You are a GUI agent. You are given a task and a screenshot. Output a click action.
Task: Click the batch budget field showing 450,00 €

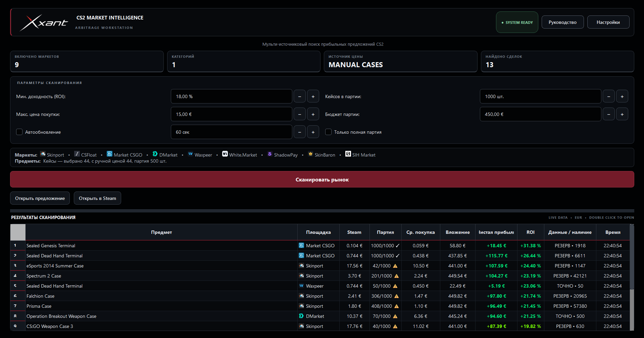point(540,114)
